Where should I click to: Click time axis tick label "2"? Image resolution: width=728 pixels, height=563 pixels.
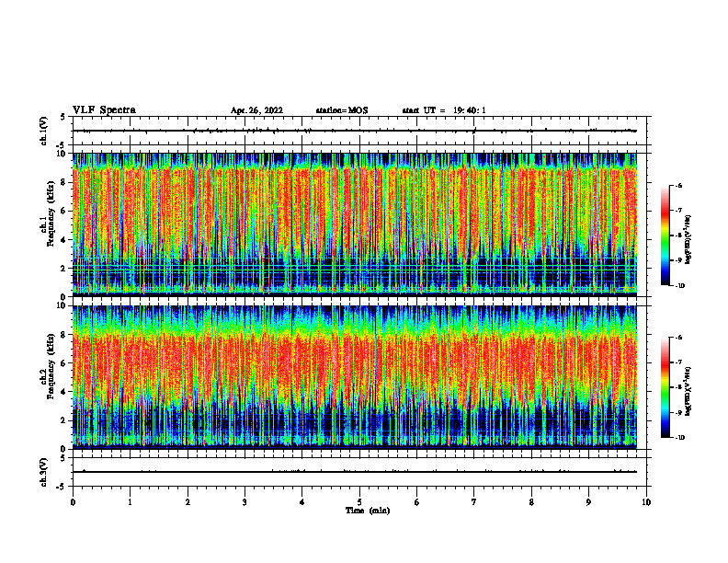[188, 502]
